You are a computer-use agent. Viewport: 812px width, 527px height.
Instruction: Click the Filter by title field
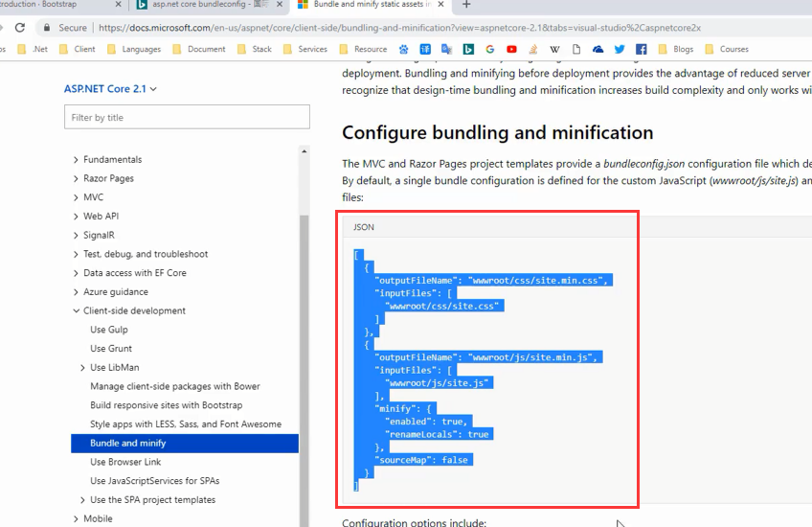(x=187, y=117)
